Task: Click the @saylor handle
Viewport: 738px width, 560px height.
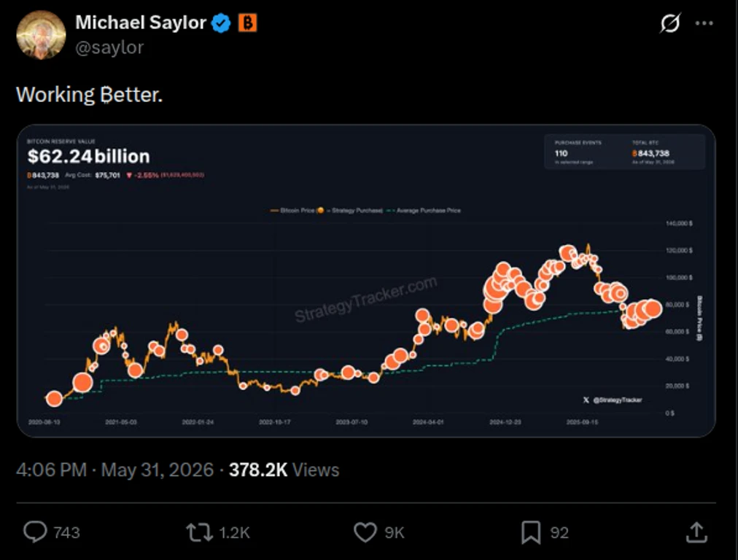Action: coord(109,47)
